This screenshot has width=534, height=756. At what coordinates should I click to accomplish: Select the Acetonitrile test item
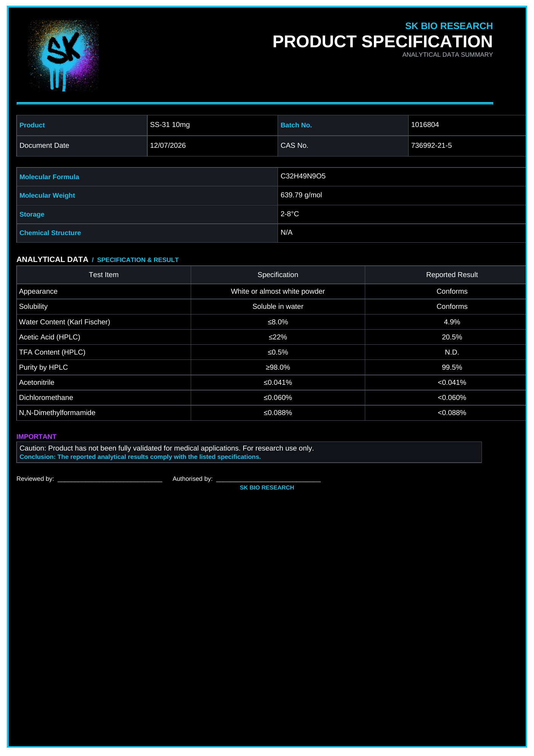37,383
